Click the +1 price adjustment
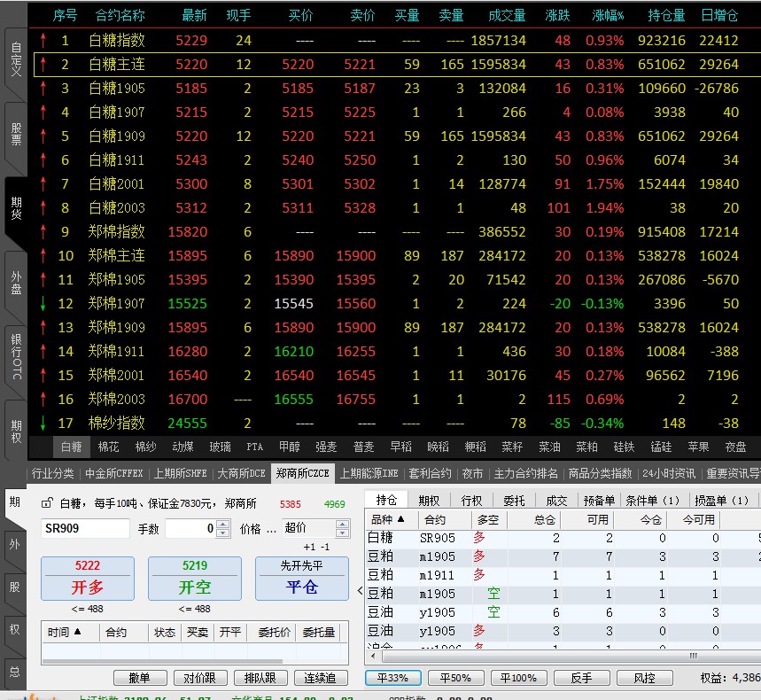This screenshot has width=761, height=700. pyautogui.click(x=309, y=547)
